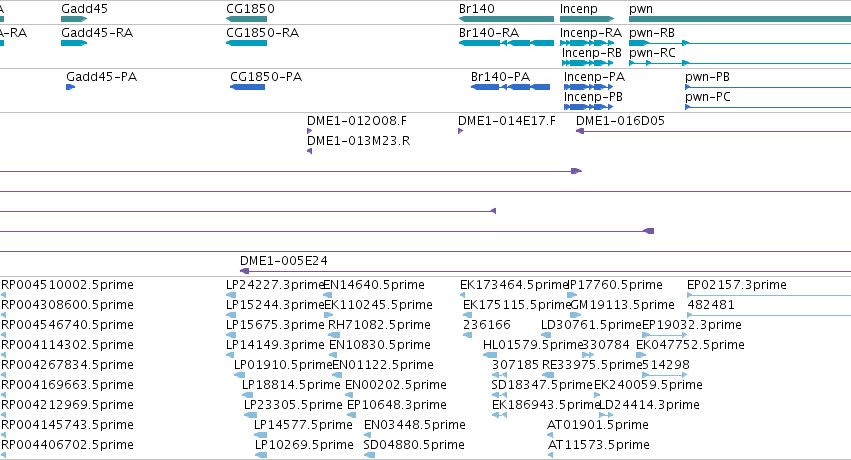Select the pwn-PC label

click(708, 97)
